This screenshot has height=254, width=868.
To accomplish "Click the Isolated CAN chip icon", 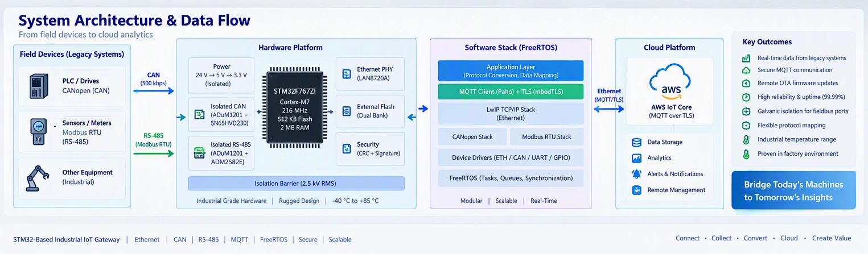I will pos(200,115).
